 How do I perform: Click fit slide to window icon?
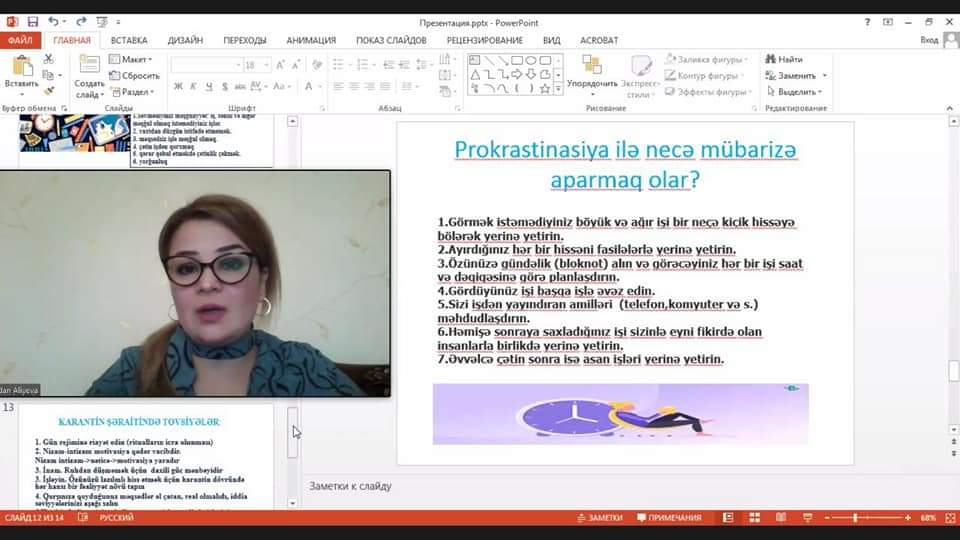click(x=950, y=518)
